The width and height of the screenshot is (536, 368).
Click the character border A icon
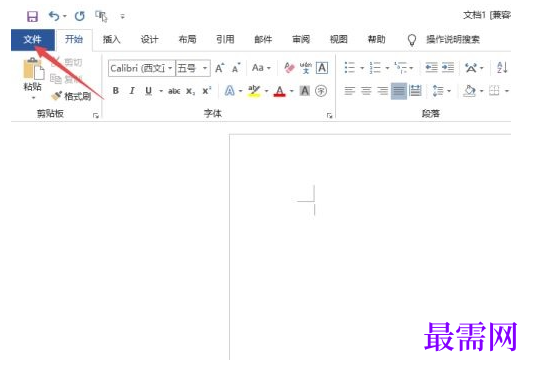322,68
